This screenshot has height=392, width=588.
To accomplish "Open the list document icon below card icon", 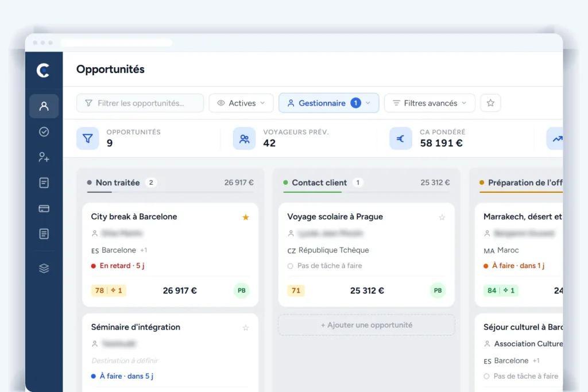I will (44, 234).
